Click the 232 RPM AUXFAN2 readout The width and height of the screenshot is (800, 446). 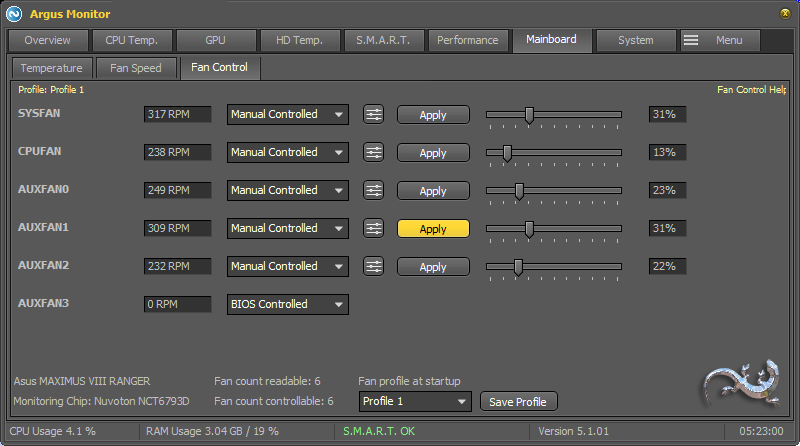pyautogui.click(x=178, y=266)
